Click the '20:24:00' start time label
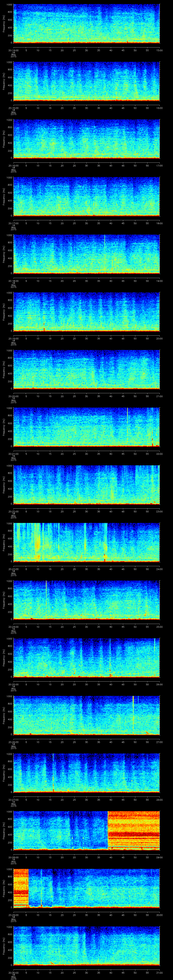Viewport: 173px width, 980px height. click(x=13, y=627)
